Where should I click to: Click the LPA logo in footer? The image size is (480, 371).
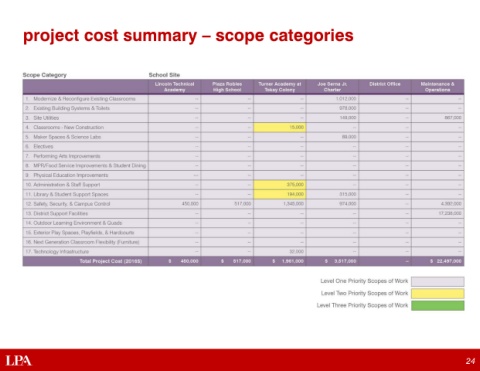[19, 360]
